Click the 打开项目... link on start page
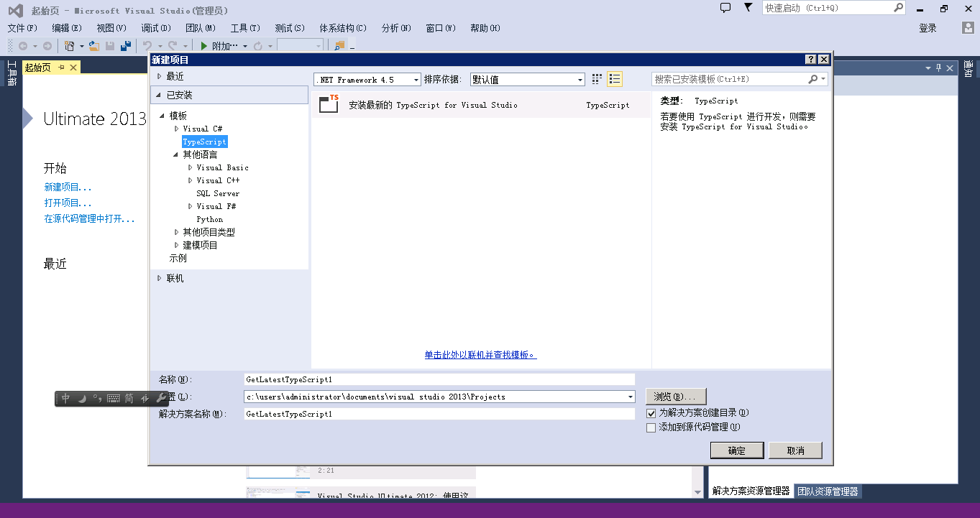 (68, 203)
